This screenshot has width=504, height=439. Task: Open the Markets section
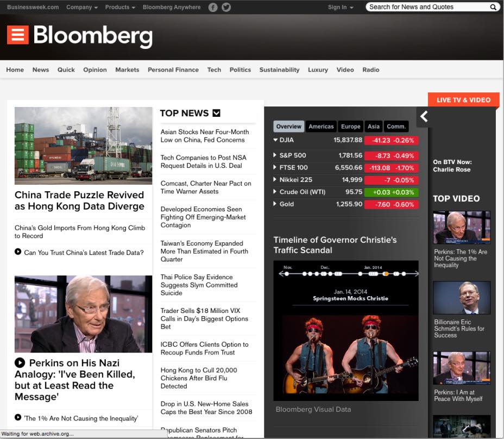click(127, 70)
